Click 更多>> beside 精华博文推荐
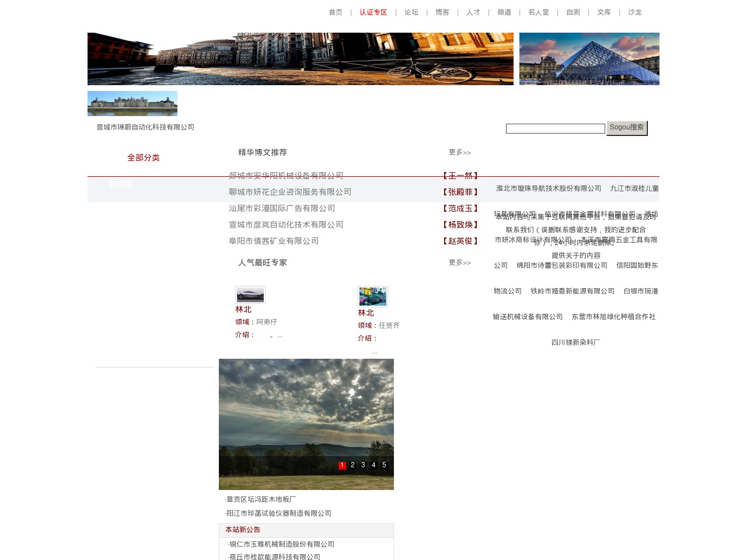This screenshot has height=560, width=747. tap(460, 152)
